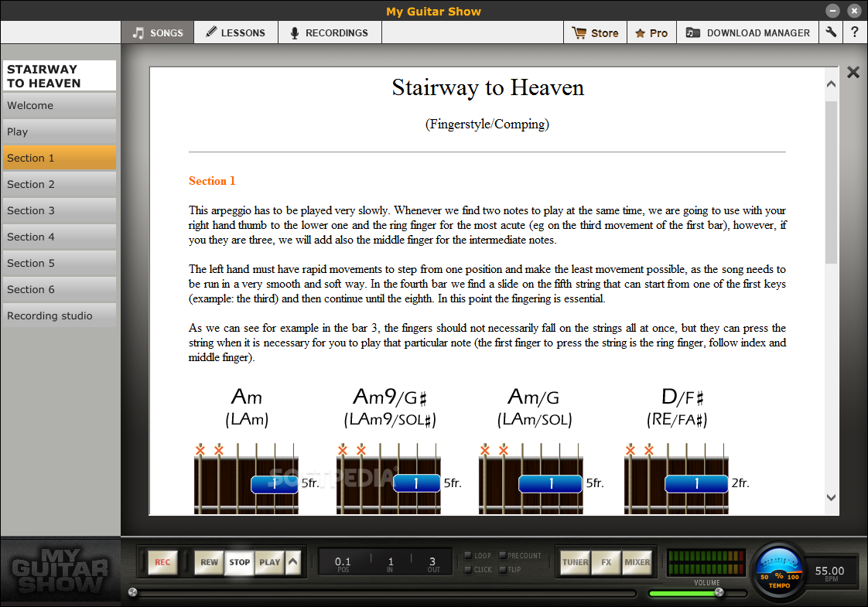Click the REW rewind button
The height and width of the screenshot is (607, 868).
click(x=209, y=562)
